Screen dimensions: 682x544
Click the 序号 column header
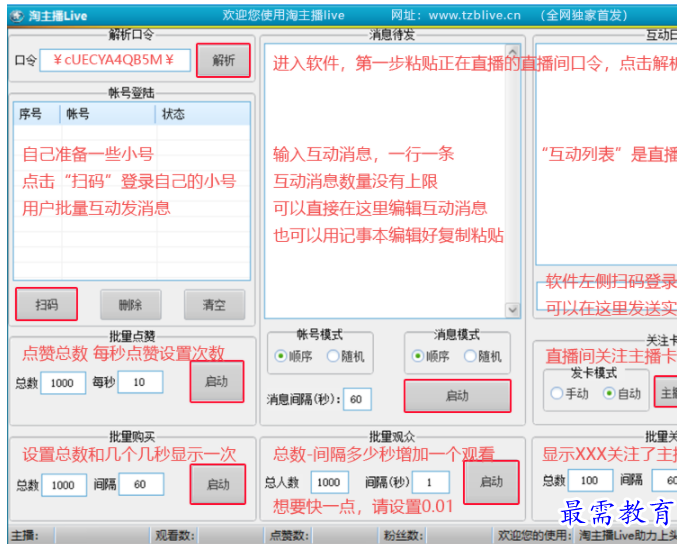[37, 114]
